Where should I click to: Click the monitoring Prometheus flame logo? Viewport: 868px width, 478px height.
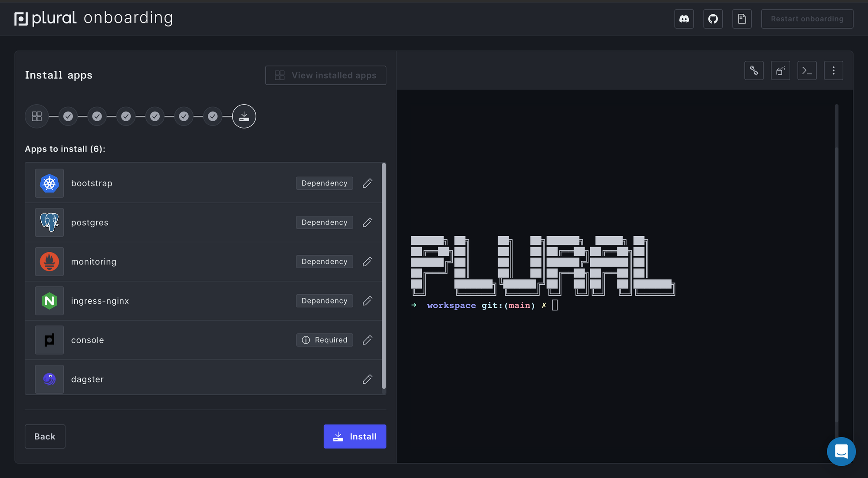click(49, 262)
